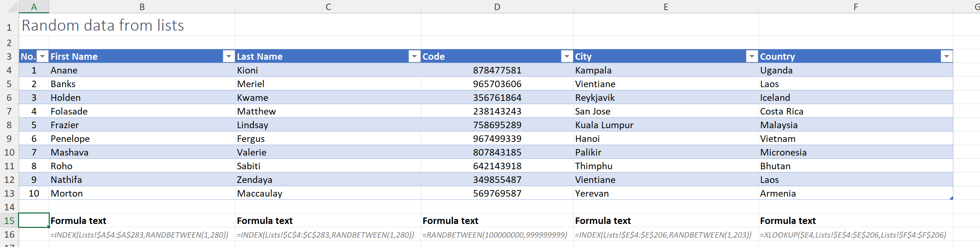Click the table resize handle below Armenia
The height and width of the screenshot is (247, 980).
[x=952, y=198]
